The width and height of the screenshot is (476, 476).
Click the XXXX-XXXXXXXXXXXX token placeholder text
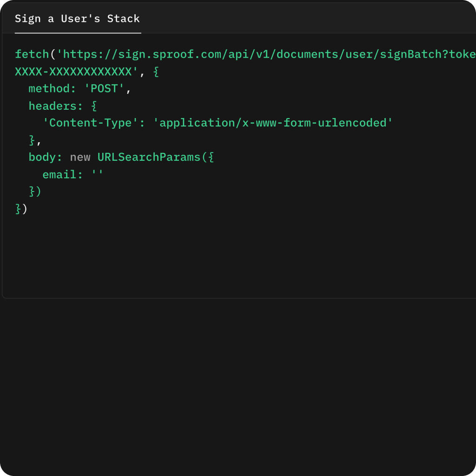point(73,72)
